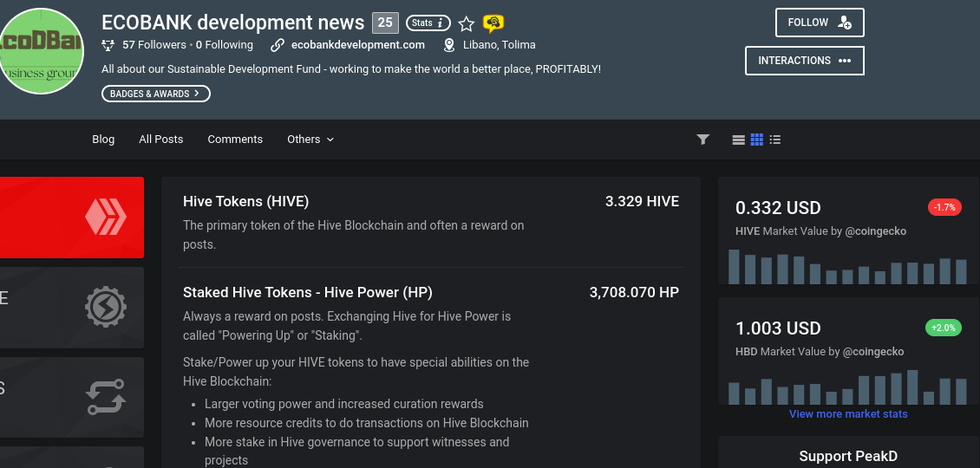This screenshot has width=980, height=468.
Task: Select the Hive Power gear-bolt tile
Action: click(x=72, y=308)
